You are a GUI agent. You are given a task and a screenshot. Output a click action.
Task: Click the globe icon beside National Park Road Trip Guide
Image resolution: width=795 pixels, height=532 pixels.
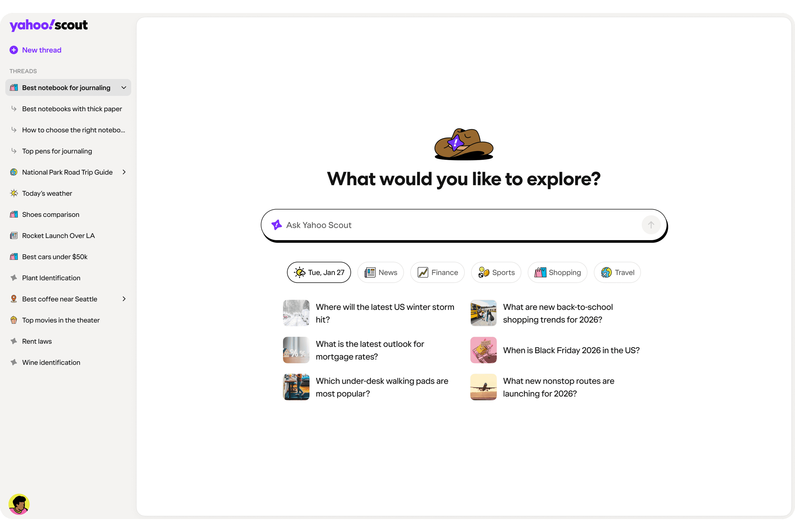[x=13, y=172]
